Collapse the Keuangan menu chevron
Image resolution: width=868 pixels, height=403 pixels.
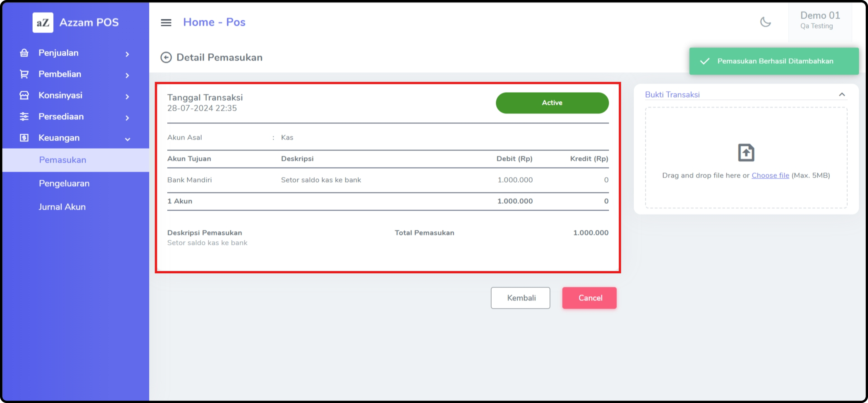[x=127, y=139]
